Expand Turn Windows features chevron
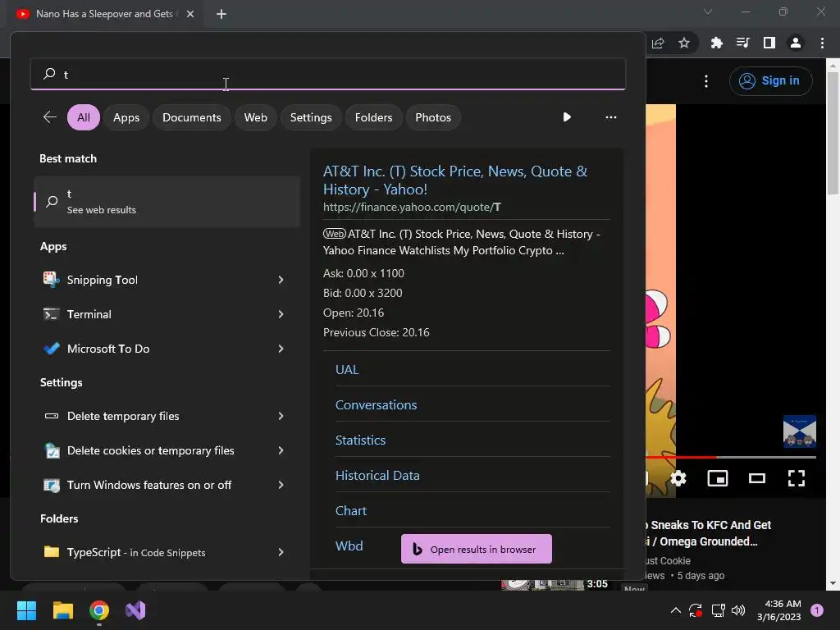 (x=281, y=485)
